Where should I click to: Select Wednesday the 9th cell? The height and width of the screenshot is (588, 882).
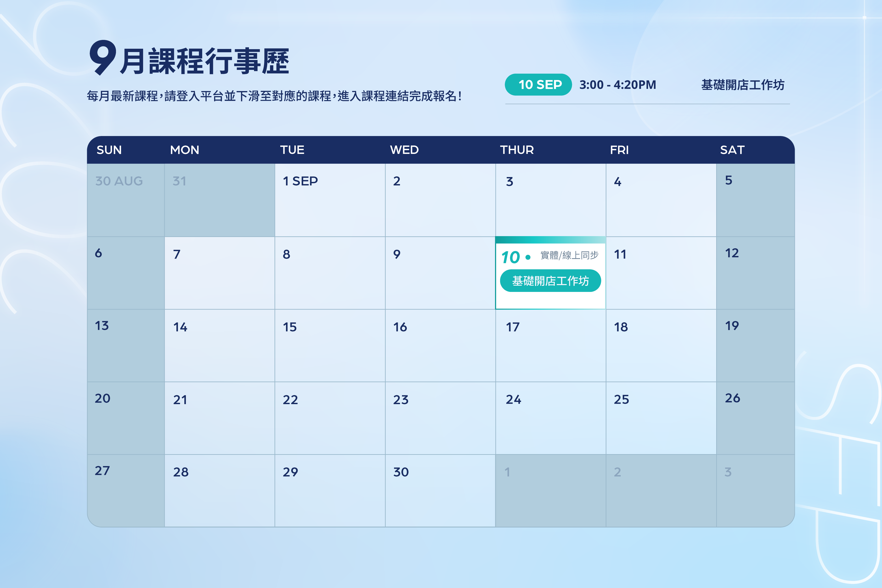[440, 273]
